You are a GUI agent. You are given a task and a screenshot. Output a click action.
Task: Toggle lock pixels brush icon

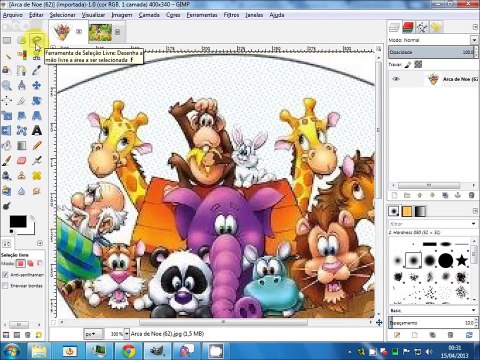coord(408,65)
